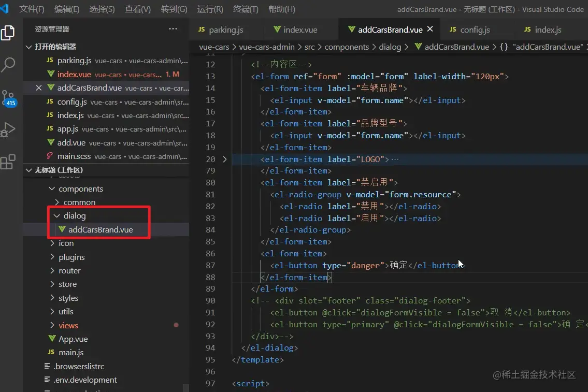
Task: Click line number 13 in the gutter
Action: click(210, 77)
